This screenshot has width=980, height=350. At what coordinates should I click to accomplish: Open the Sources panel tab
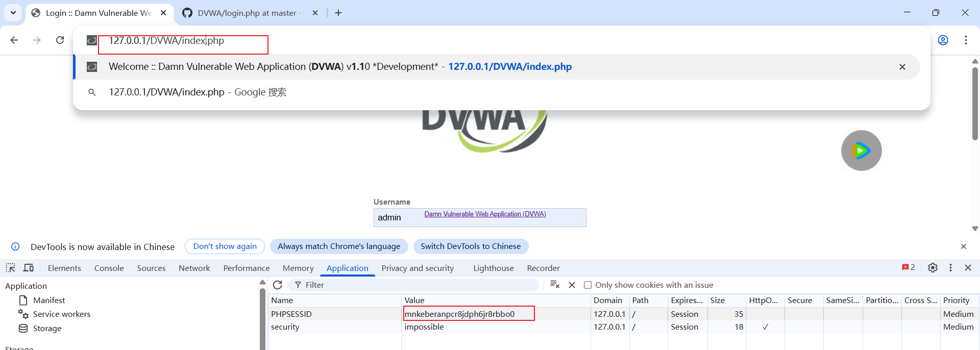[151, 268]
